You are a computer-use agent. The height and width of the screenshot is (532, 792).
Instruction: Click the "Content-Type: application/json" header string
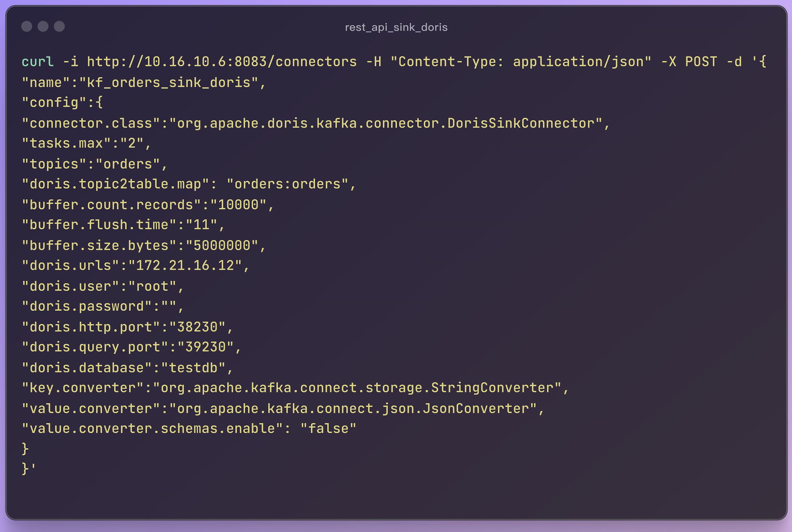521,62
